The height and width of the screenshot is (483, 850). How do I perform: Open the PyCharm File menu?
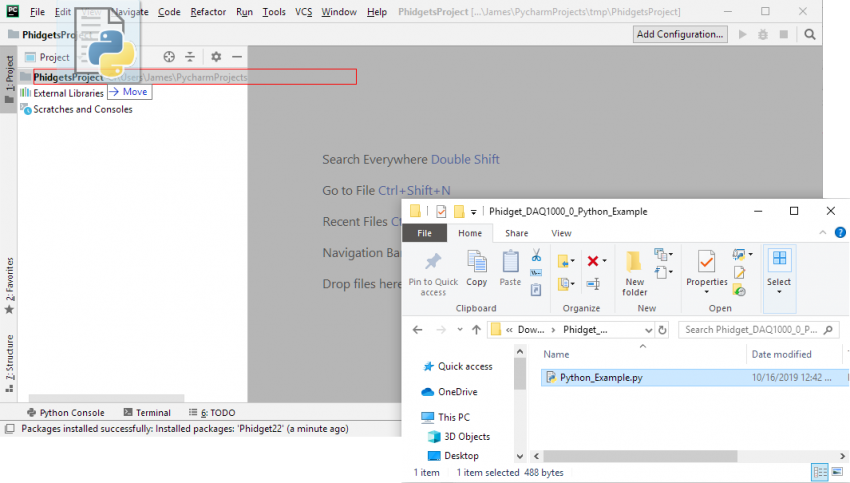tap(37, 11)
